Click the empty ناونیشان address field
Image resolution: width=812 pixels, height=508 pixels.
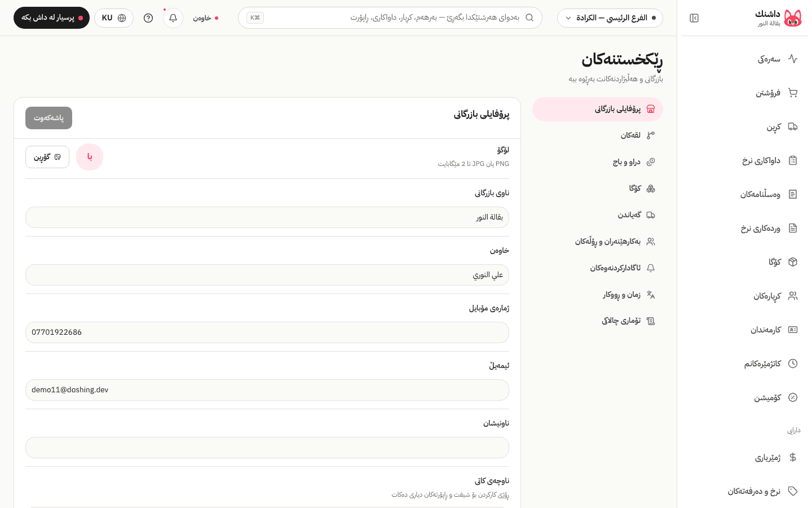click(267, 448)
